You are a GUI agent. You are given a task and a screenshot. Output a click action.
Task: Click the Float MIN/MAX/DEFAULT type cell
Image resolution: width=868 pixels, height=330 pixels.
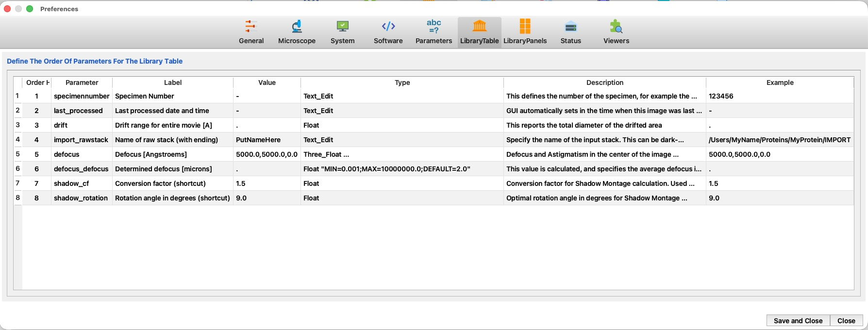click(402, 169)
